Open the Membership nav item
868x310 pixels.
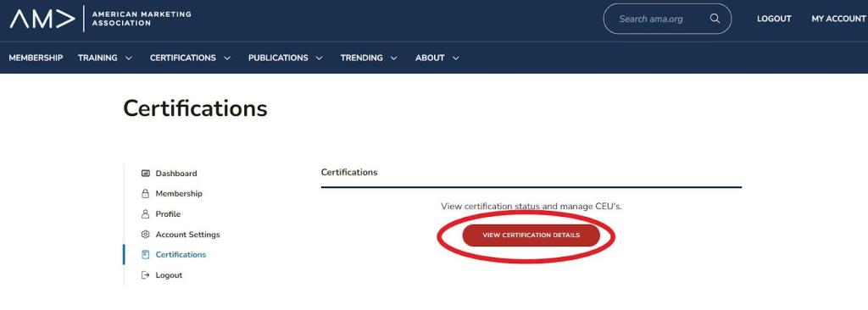coord(36,58)
